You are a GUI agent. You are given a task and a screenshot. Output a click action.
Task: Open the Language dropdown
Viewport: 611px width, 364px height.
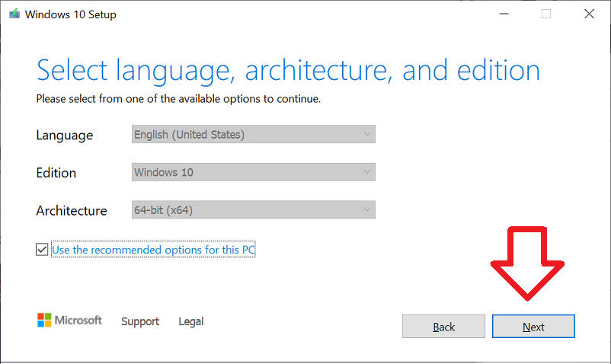click(x=253, y=134)
